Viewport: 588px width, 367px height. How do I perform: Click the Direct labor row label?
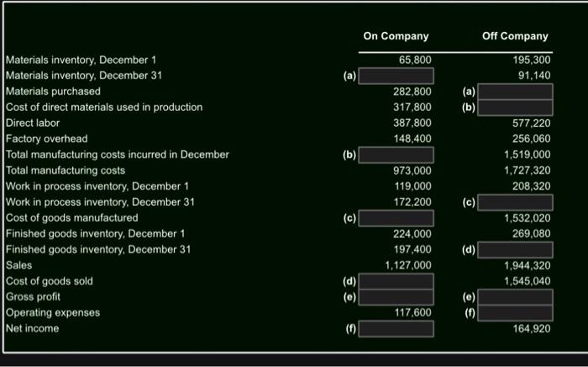point(33,123)
